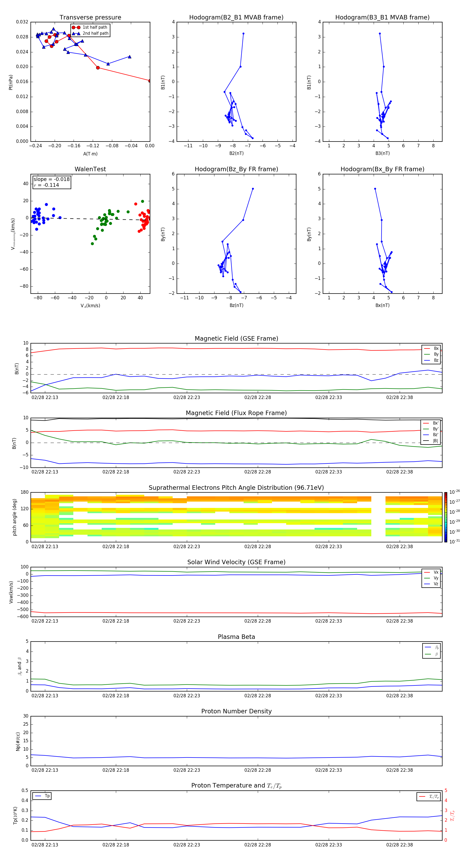Click the 10^-26 colorbar label

(x=455, y=492)
